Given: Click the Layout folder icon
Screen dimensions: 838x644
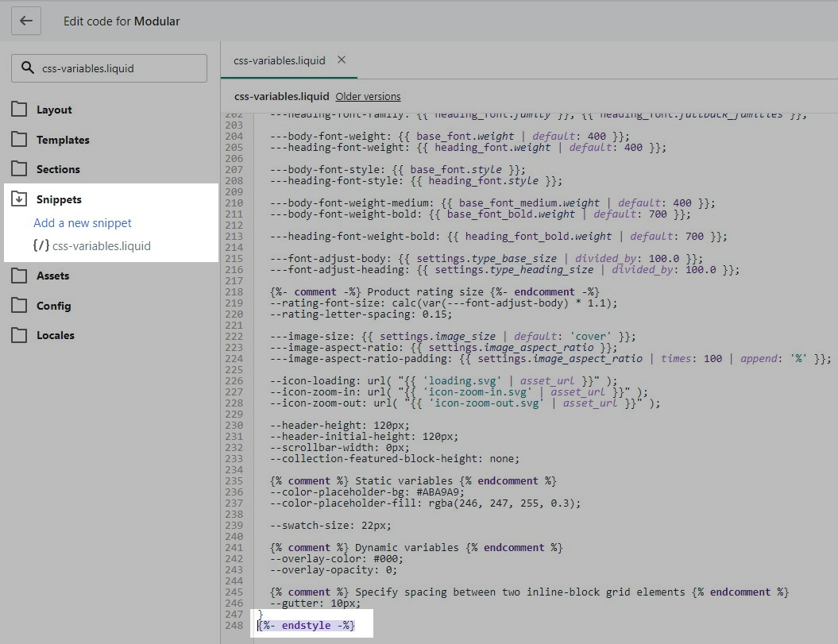Looking at the screenshot, I should click(19, 109).
